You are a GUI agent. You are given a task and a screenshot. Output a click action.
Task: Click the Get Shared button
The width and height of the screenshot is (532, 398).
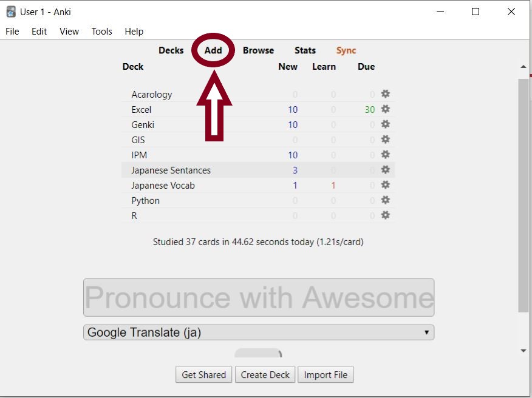click(203, 374)
